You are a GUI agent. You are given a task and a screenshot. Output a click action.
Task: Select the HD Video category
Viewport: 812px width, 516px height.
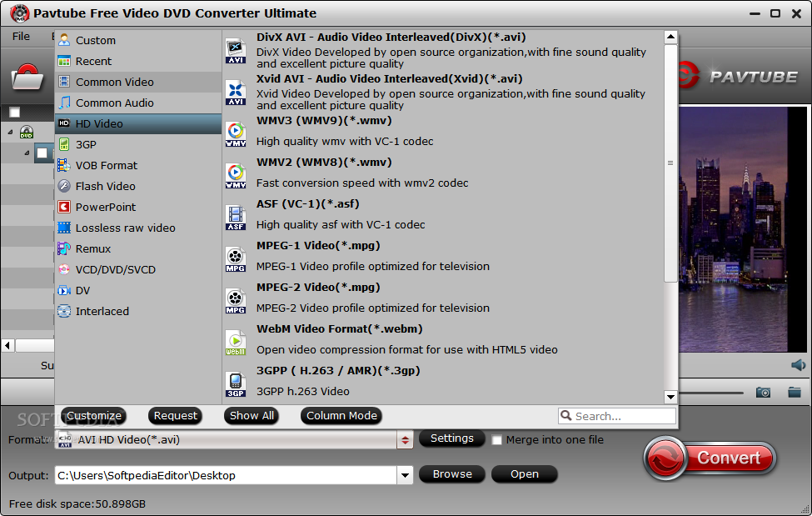click(x=138, y=123)
